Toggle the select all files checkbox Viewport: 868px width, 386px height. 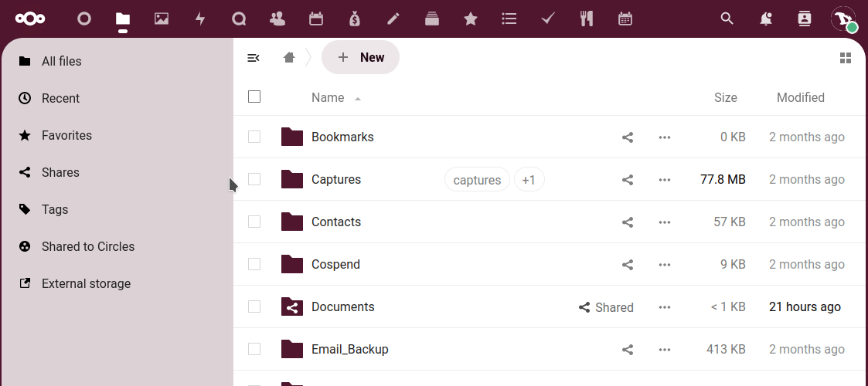(x=254, y=96)
